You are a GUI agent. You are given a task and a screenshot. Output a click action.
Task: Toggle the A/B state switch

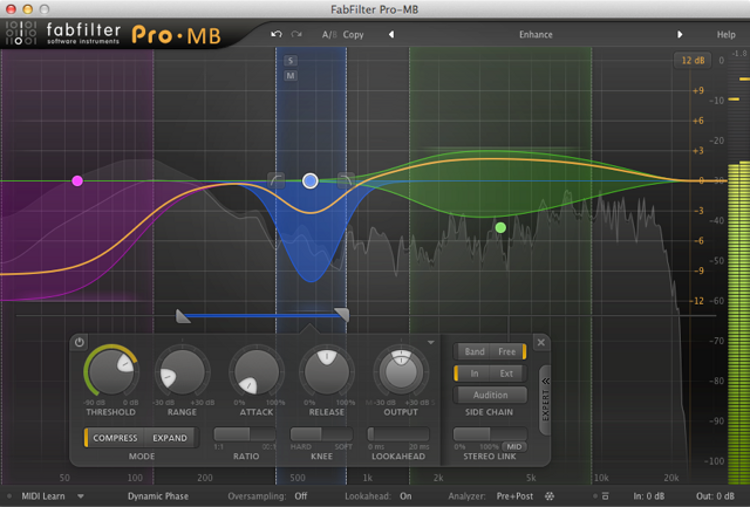coord(329,34)
